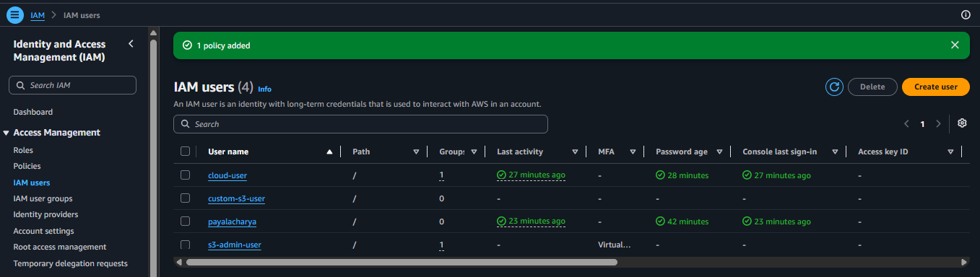Check the payalacharya row checkbox
The width and height of the screenshot is (980, 277).
coord(185,221)
